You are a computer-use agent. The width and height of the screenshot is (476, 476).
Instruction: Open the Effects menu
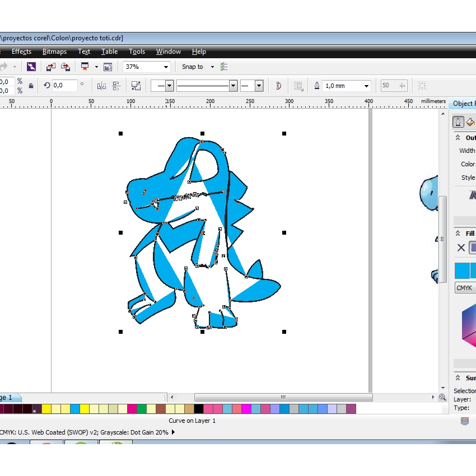point(21,52)
